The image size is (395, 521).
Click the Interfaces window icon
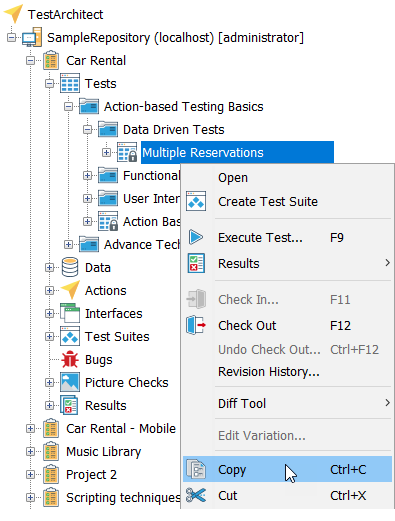pos(70,313)
